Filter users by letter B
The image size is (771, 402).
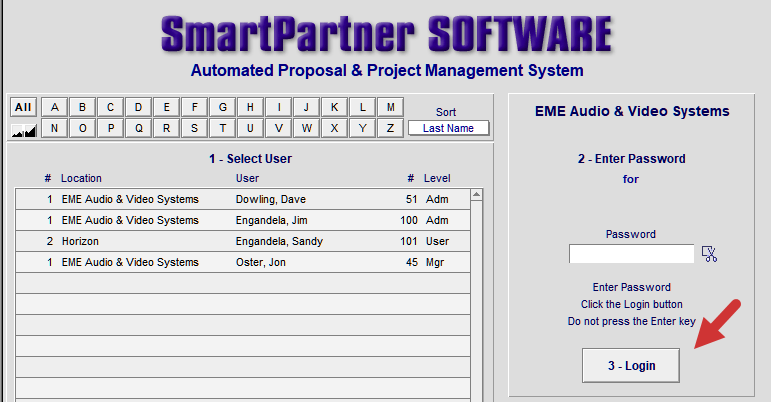(83, 107)
